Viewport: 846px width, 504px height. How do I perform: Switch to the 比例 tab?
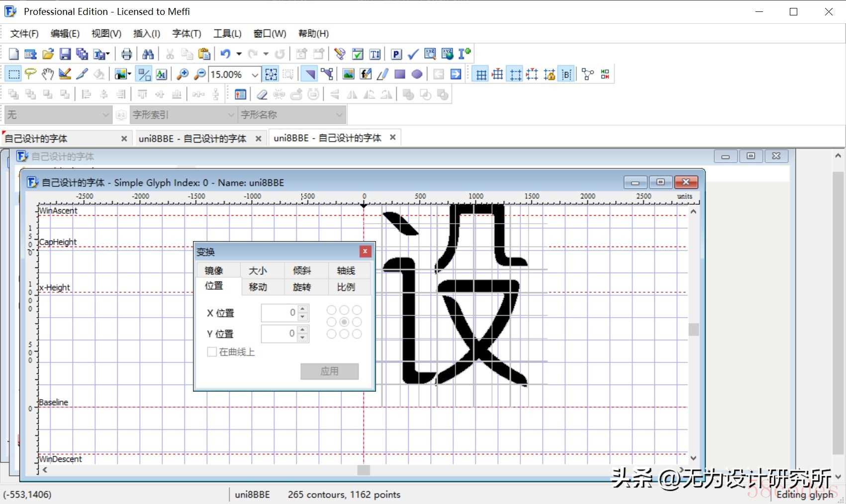(x=346, y=287)
